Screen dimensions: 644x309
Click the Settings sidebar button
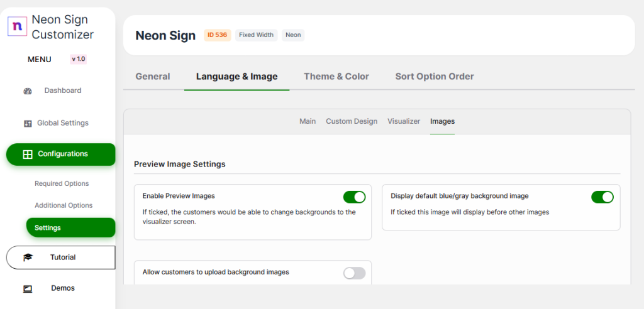pos(70,227)
